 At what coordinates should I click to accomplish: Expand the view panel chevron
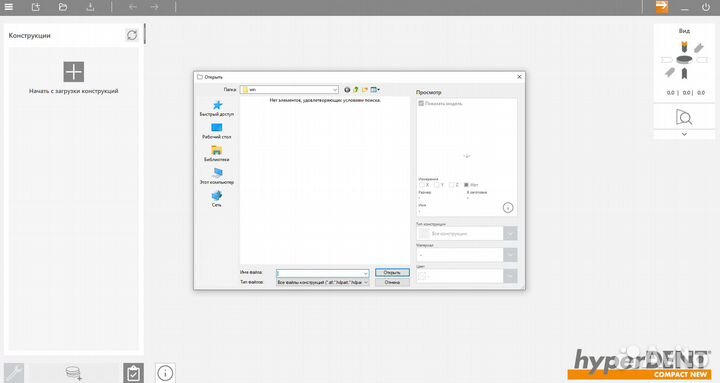point(684,134)
